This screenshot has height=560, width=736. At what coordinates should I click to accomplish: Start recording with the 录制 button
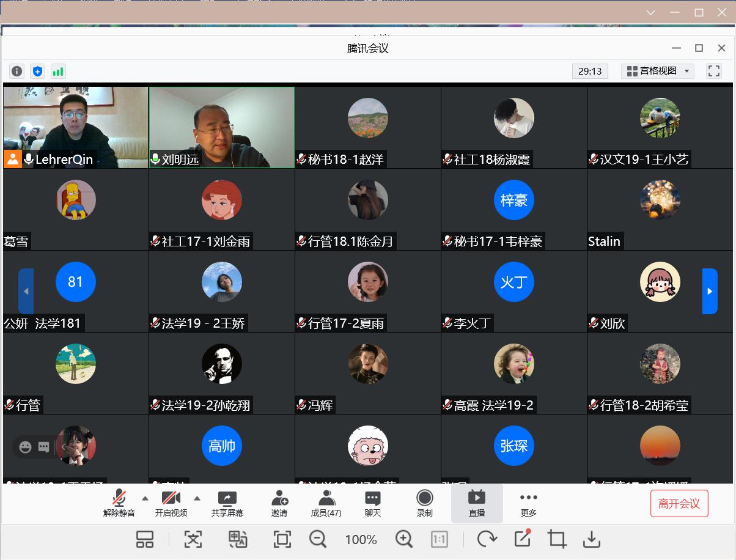click(x=424, y=504)
